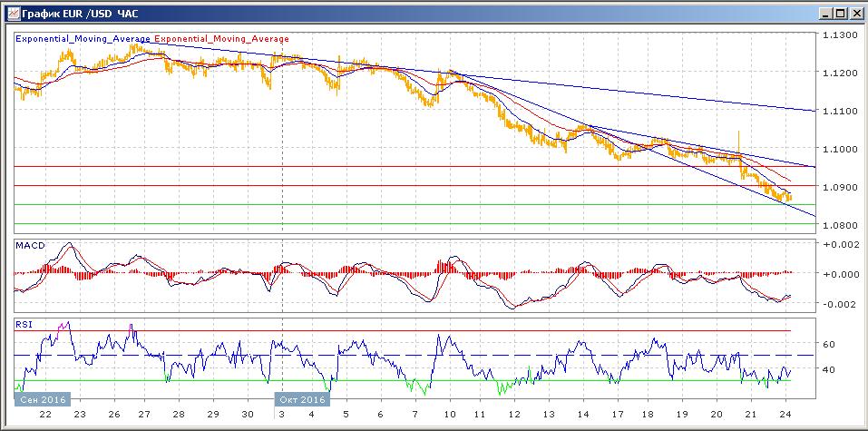Screen dimensions: 868x431
Task: Minimize the EUR/USD chart window
Action: [826, 14]
